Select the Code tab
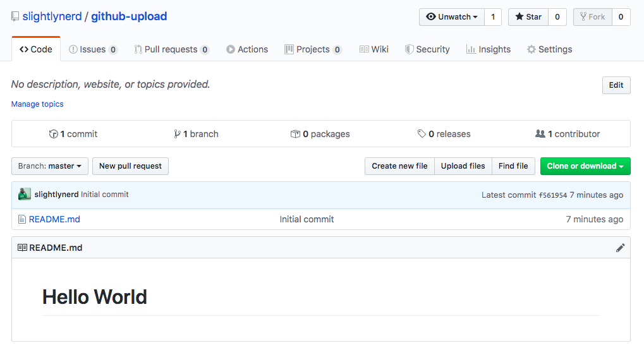Screen dimensions: 644x362 coord(36,49)
